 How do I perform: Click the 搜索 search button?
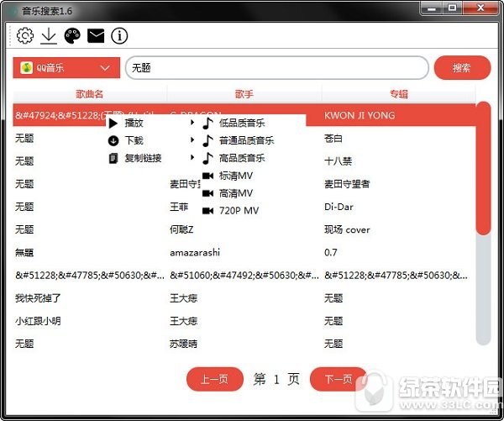click(462, 68)
